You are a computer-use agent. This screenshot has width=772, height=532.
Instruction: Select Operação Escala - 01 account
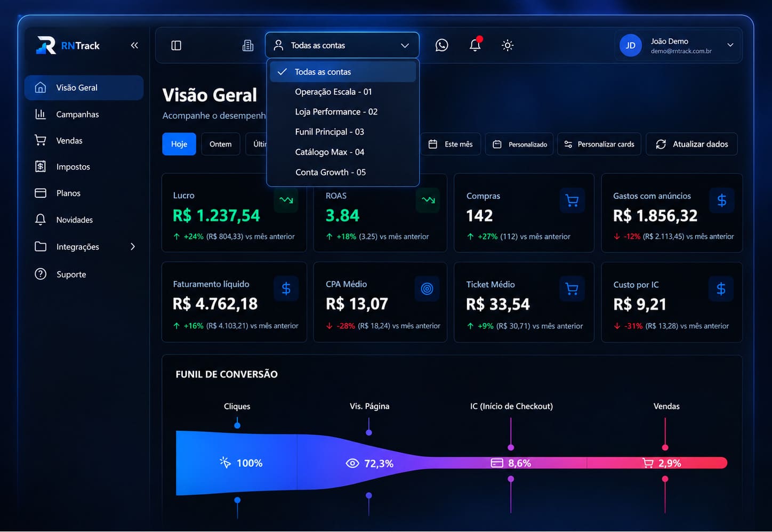tap(343, 92)
